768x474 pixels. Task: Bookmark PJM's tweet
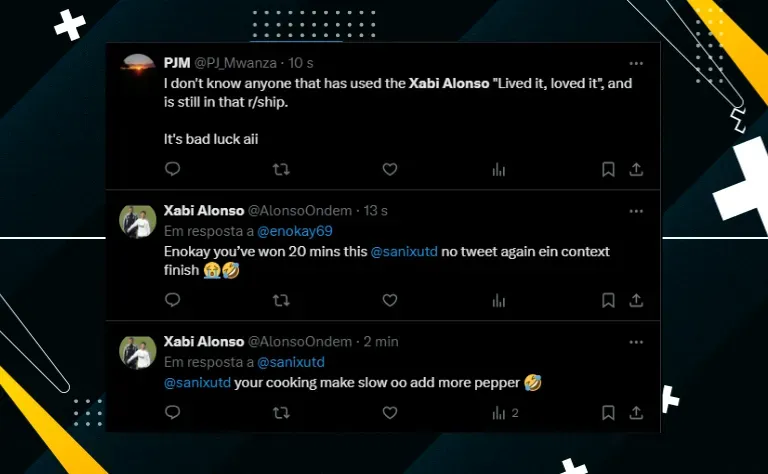click(x=608, y=169)
